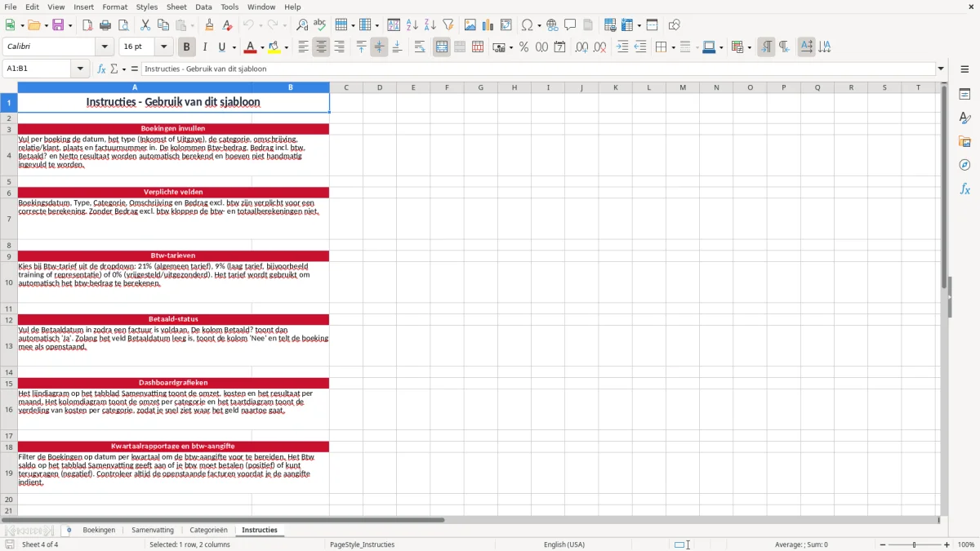Center text horizontally

pyautogui.click(x=321, y=47)
